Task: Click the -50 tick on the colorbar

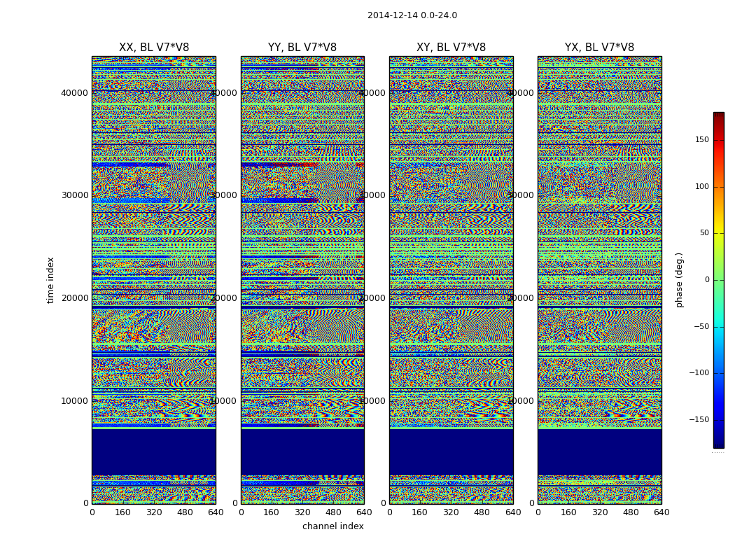Action: click(701, 327)
